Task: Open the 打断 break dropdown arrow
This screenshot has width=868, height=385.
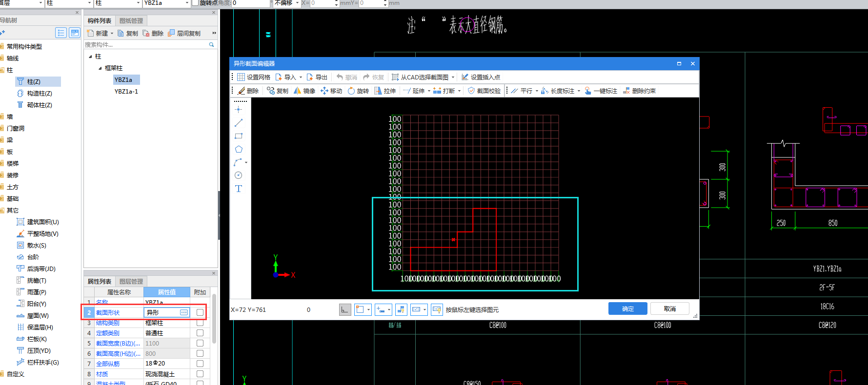Action: (459, 91)
